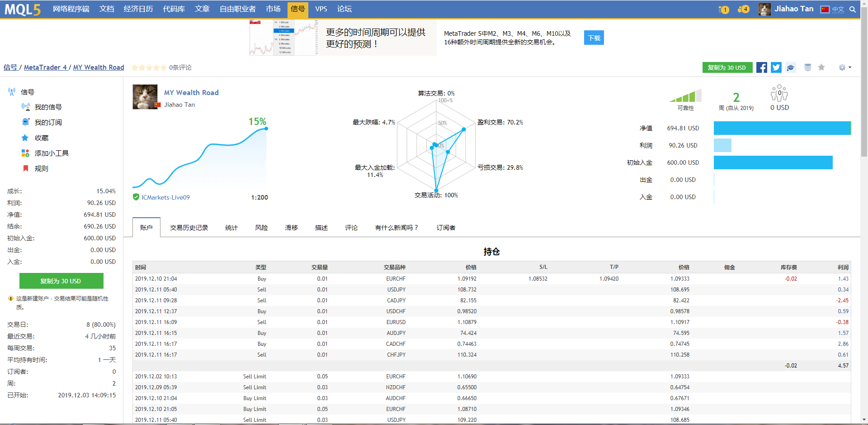The width and height of the screenshot is (868, 425).
Task: Click the graduation cap icon
Action: pyautogui.click(x=791, y=67)
